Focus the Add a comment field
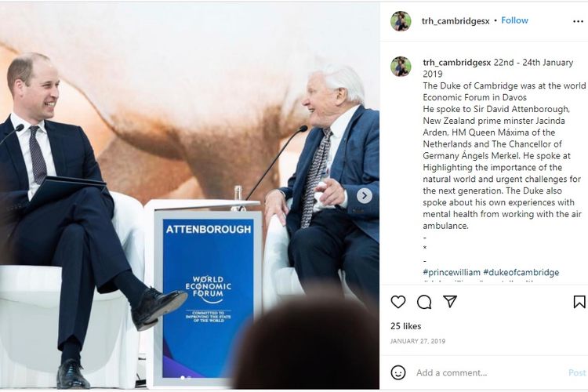The image size is (588, 392). pos(488,372)
